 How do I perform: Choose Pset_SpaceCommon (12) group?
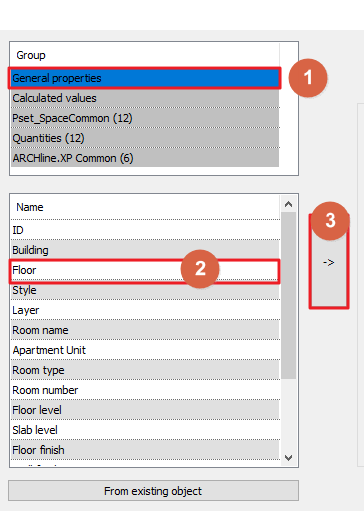(145, 118)
